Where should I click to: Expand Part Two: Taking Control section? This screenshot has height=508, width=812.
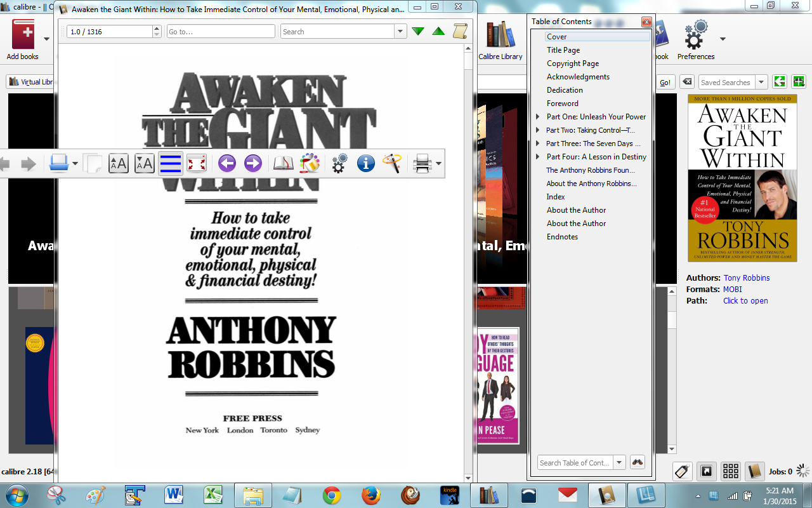coord(538,130)
